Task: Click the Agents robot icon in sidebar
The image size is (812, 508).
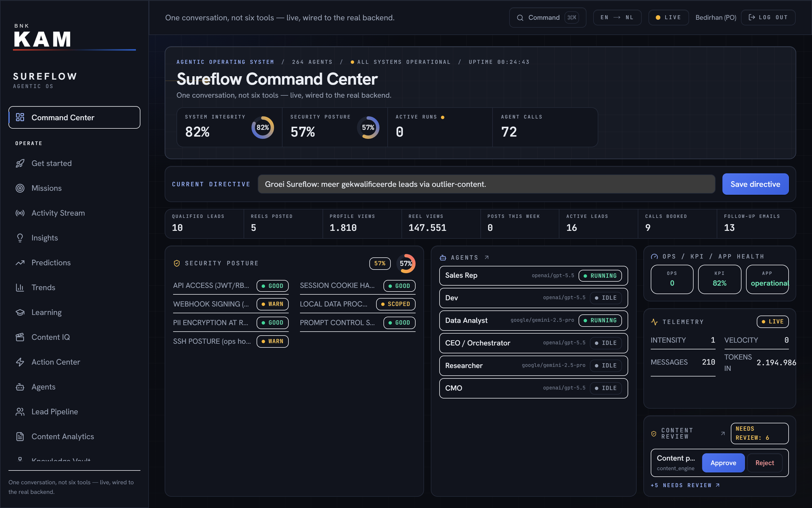Action: coord(20,387)
